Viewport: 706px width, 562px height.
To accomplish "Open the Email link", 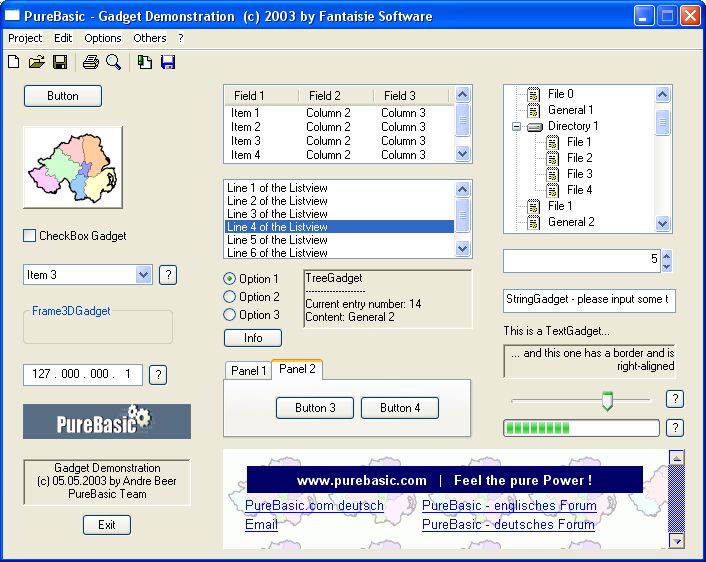I will (261, 525).
